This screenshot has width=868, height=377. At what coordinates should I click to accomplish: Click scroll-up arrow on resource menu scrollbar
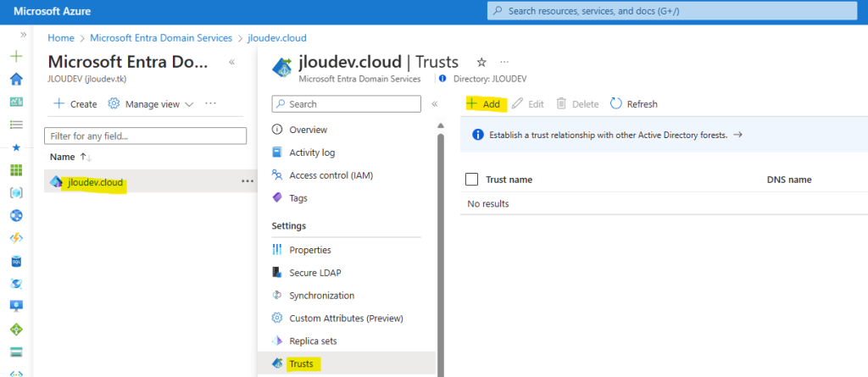[x=441, y=125]
